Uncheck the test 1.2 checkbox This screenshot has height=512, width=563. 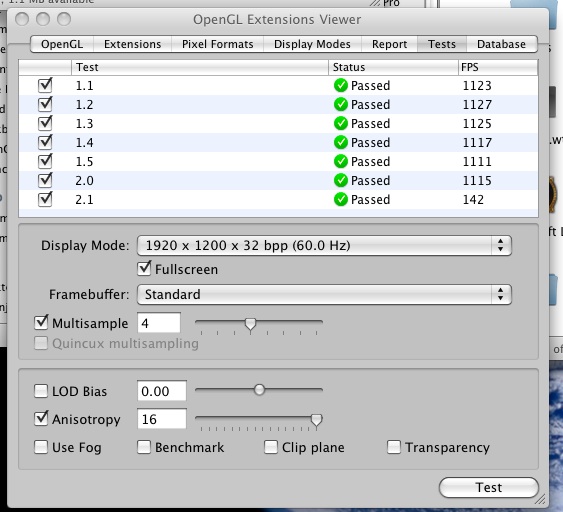(x=45, y=104)
